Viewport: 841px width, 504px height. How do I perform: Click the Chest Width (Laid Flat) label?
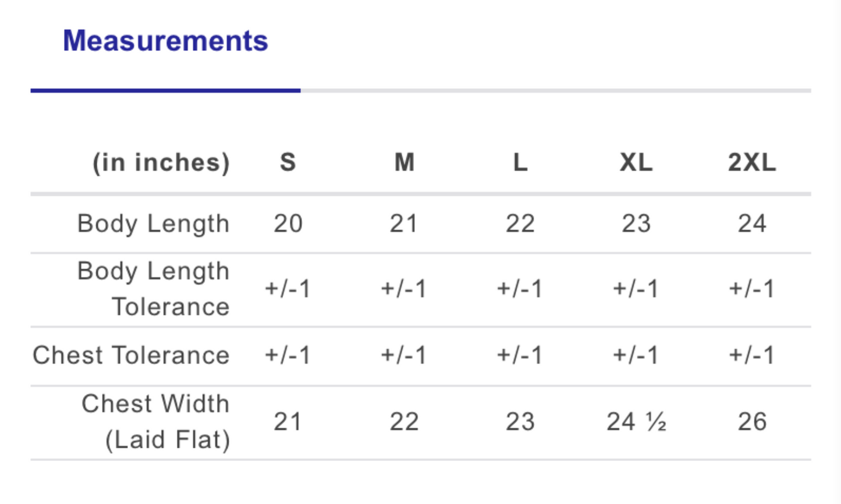[156, 422]
